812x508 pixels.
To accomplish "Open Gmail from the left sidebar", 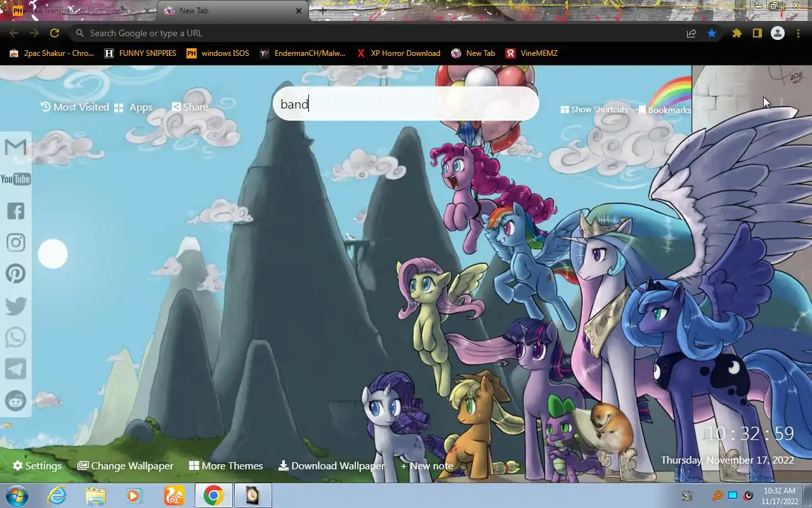I will 15,147.
